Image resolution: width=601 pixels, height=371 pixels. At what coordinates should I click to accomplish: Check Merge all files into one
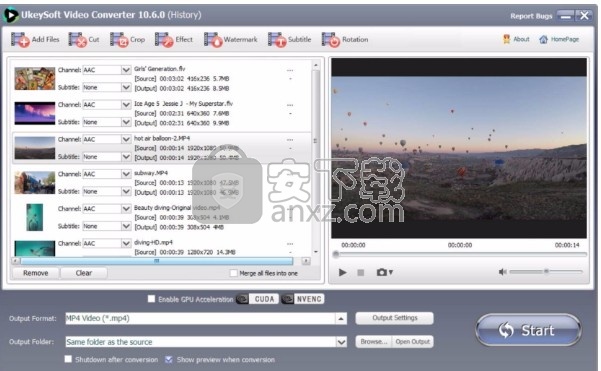[x=233, y=273]
